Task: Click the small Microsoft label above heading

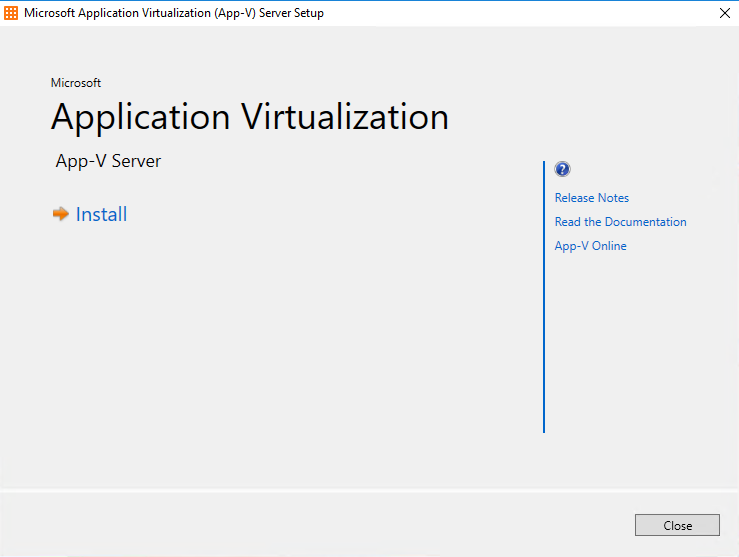Action: (x=76, y=83)
